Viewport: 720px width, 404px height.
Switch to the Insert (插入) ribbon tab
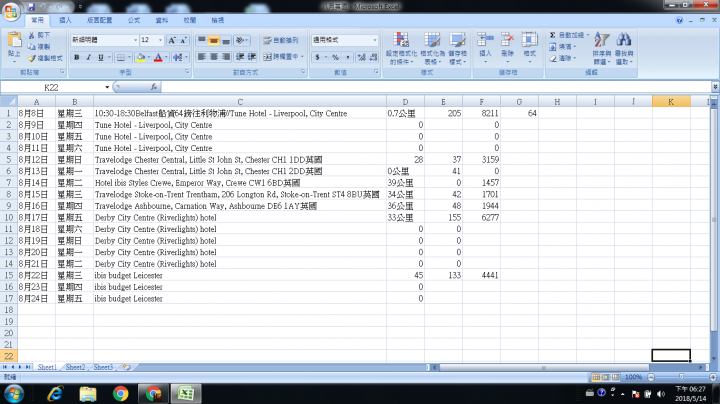click(65, 20)
